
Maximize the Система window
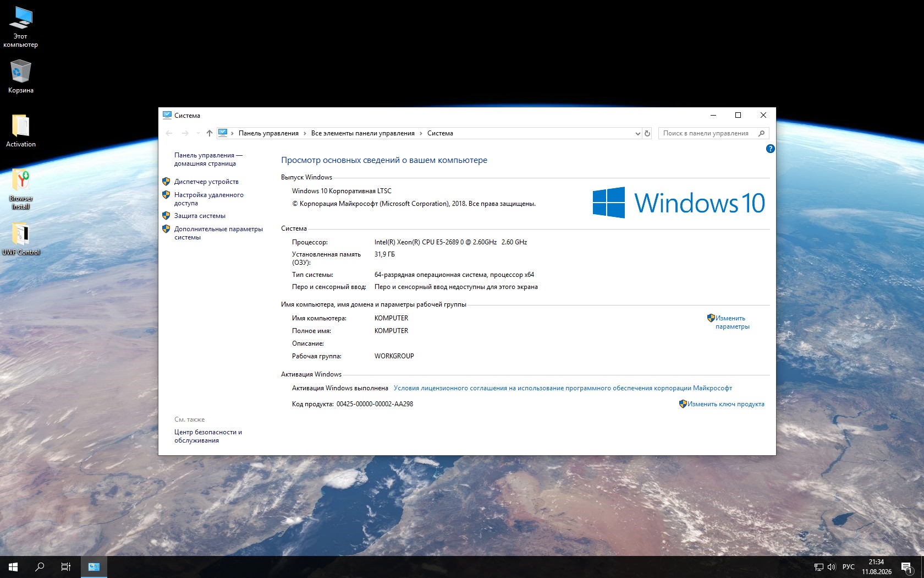[x=738, y=115]
